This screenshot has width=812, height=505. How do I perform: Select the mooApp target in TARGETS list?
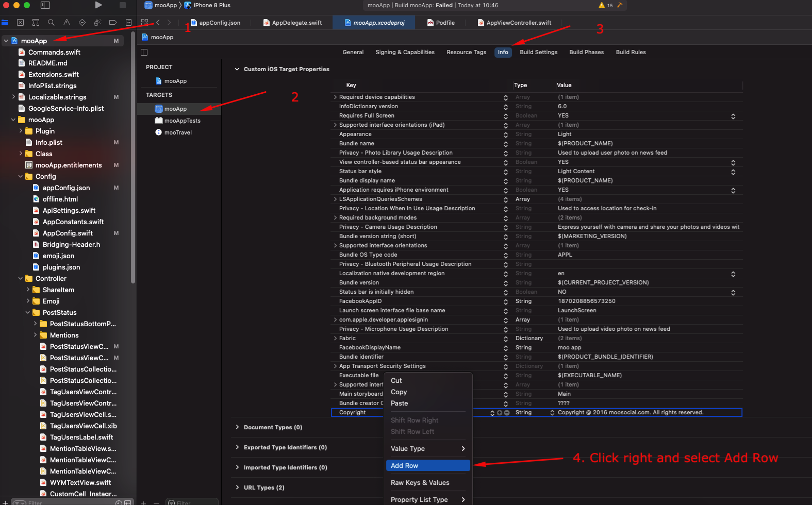coord(179,109)
